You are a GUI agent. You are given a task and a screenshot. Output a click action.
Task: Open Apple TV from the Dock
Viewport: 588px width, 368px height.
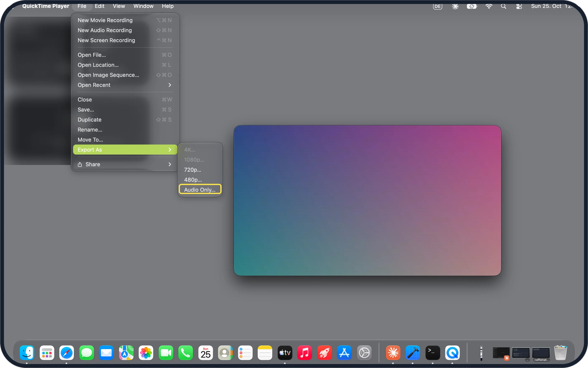[x=285, y=352]
